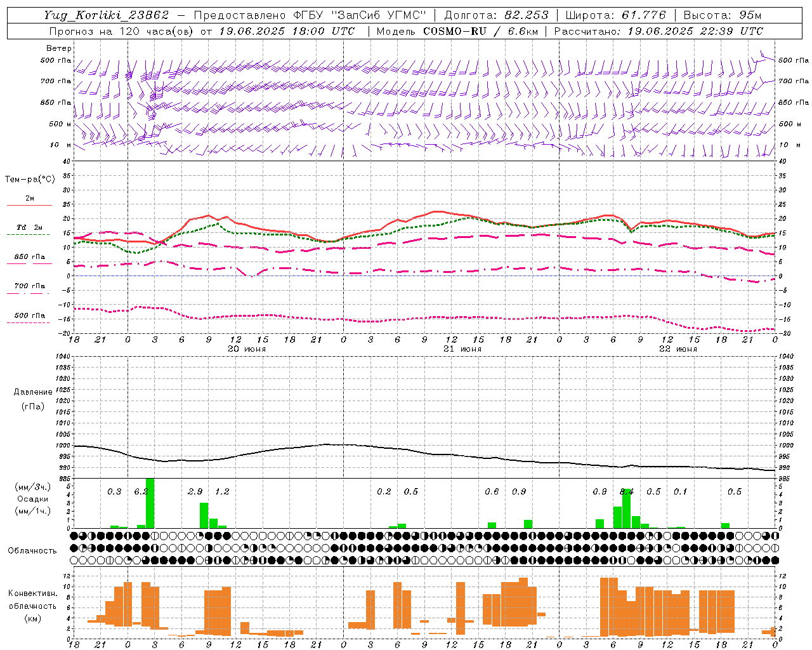812x650 pixels.
Task: Click the '21 июня' date label
Action: (462, 348)
